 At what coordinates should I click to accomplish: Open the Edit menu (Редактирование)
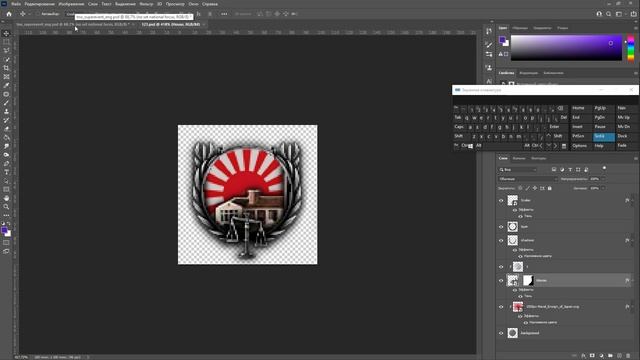click(x=40, y=4)
